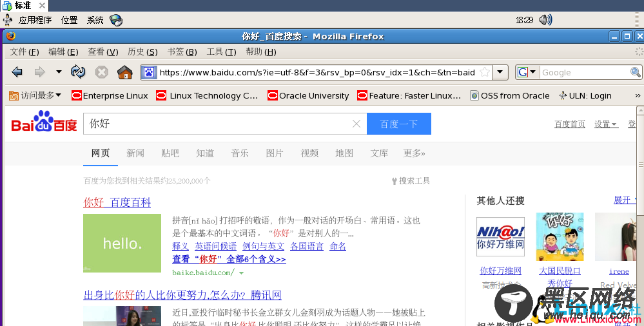Open the 查看 menu
The width and height of the screenshot is (644, 326).
tap(103, 52)
